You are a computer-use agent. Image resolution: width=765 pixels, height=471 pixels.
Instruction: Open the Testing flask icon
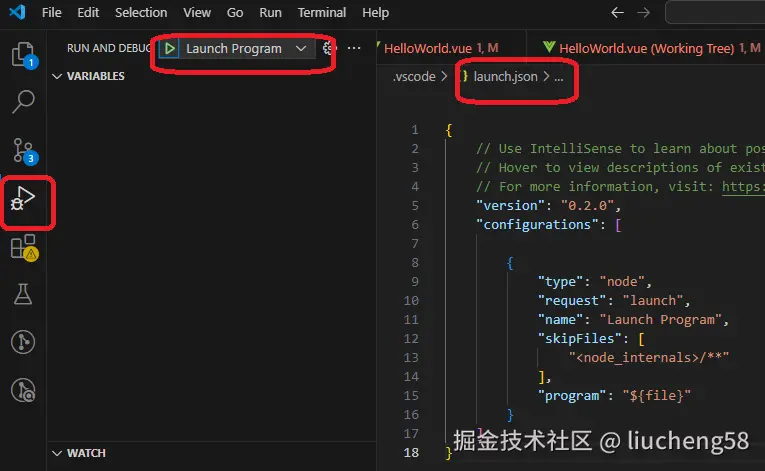pos(23,294)
